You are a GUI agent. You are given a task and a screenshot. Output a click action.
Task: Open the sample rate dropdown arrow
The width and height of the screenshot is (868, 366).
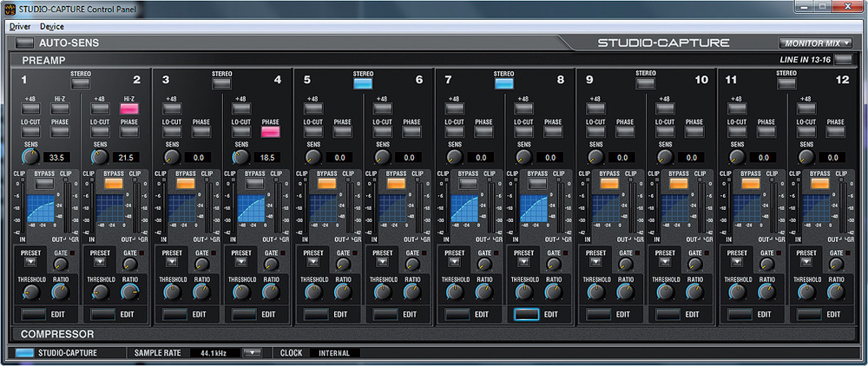pyautogui.click(x=251, y=353)
